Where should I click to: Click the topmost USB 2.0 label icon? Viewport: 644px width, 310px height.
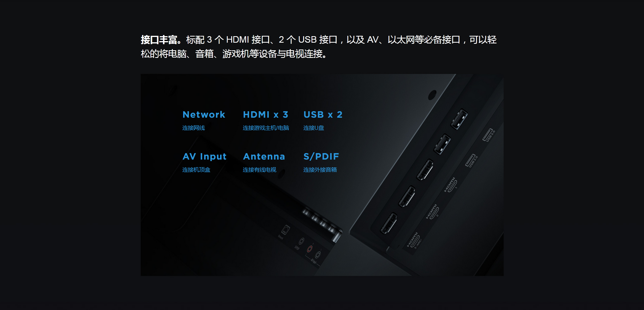pyautogui.click(x=489, y=135)
